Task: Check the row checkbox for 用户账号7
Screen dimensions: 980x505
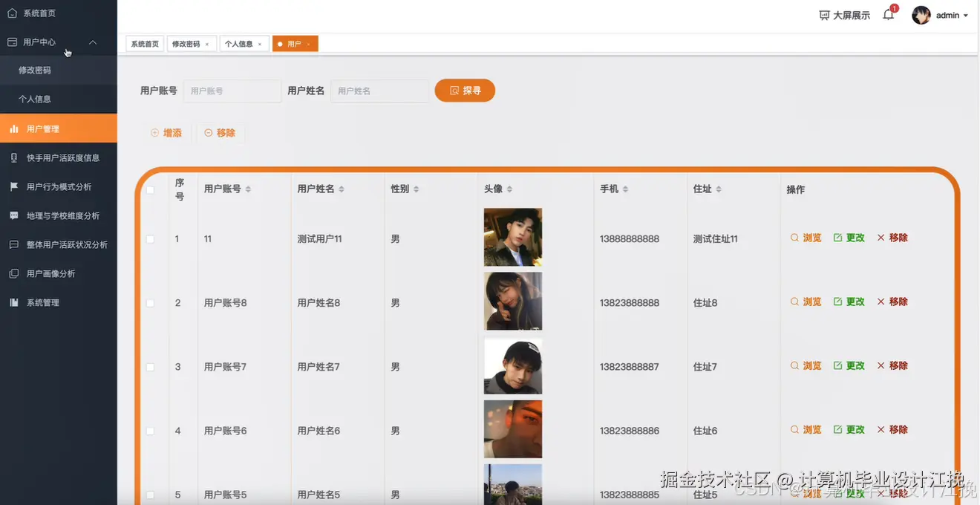Action: 150,367
